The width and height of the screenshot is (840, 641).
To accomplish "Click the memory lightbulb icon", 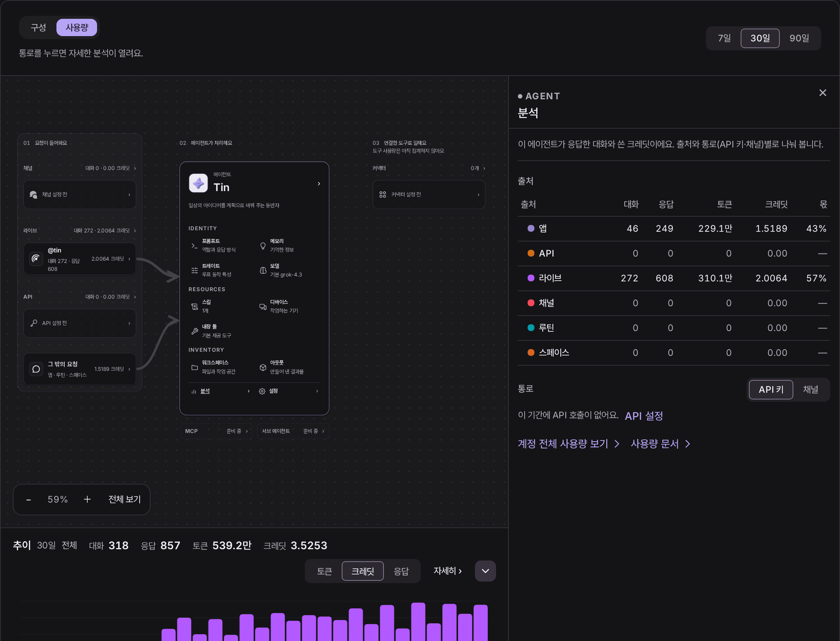I will tap(263, 246).
